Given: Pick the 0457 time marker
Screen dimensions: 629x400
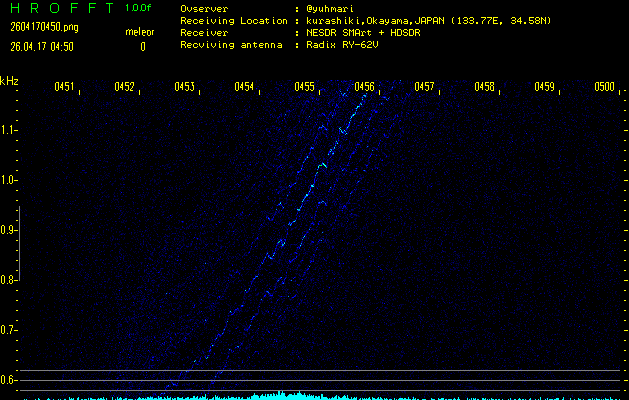Looking at the screenshot, I should (x=424, y=87).
